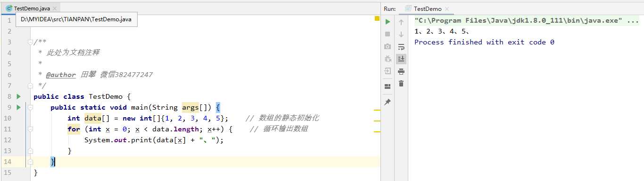Click class name TestDemo on line 8
This screenshot has width=644, height=181.
(106, 96)
